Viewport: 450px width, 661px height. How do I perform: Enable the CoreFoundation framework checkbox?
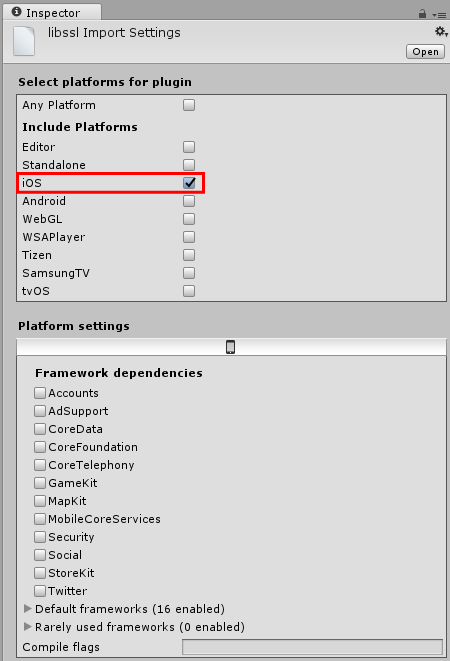point(40,447)
